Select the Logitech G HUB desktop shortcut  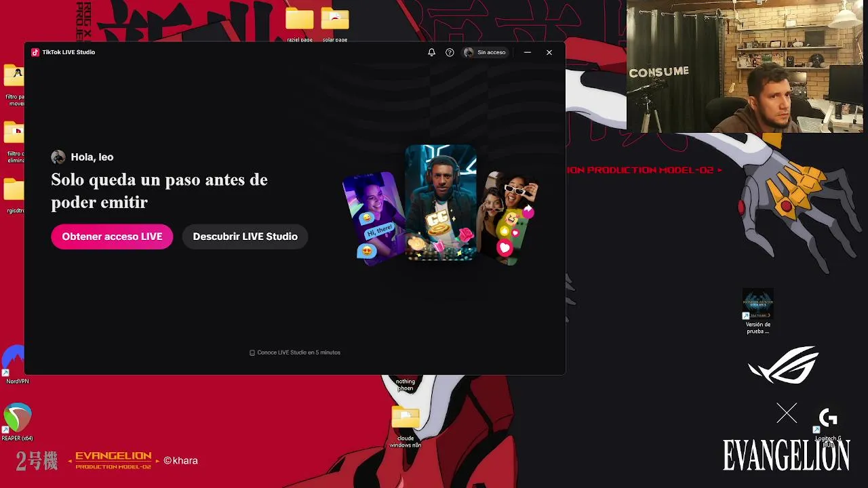point(828,427)
